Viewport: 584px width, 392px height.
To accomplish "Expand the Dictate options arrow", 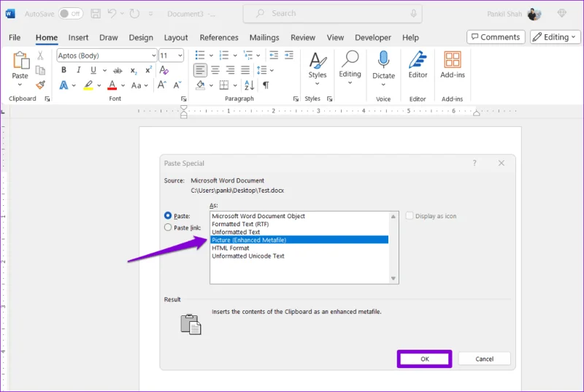I will [x=383, y=85].
